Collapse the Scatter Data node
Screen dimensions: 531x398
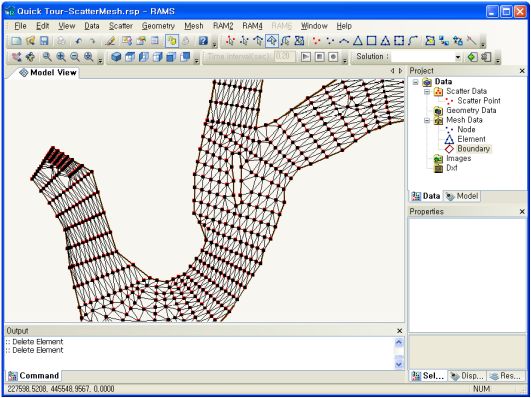coord(427,91)
